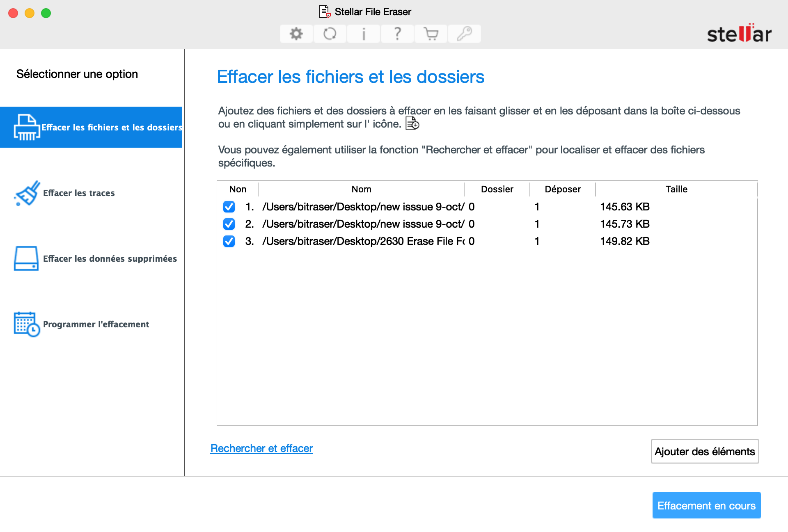Click size value '145.73 KB'
The width and height of the screenshot is (788, 532).
point(625,224)
